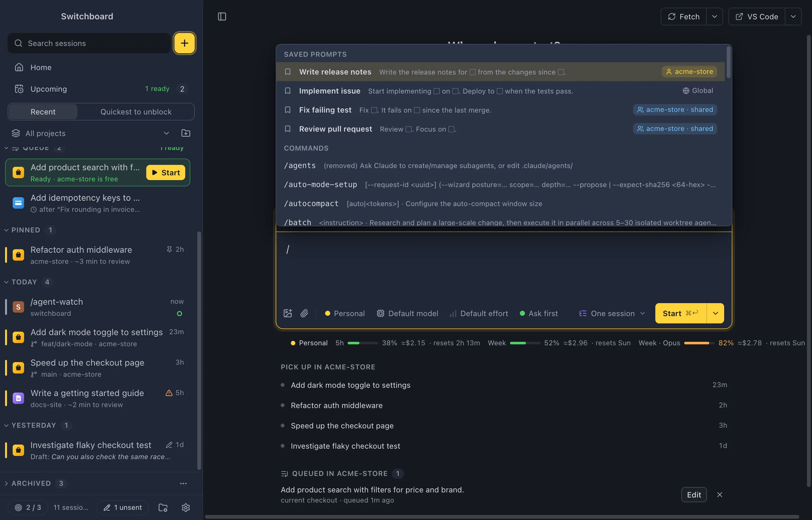Start the queued Add product search session
Viewport: 812px width, 520px height.
coord(166,172)
